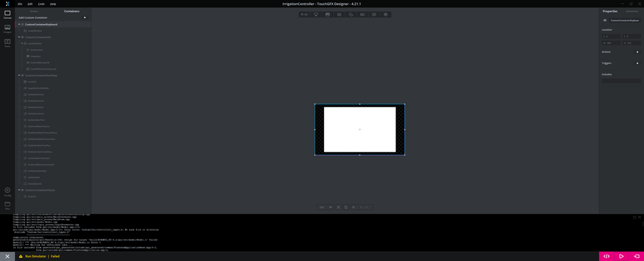Switch to the Screens tab
Viewport: 644px width, 261px height.
tap(34, 11)
